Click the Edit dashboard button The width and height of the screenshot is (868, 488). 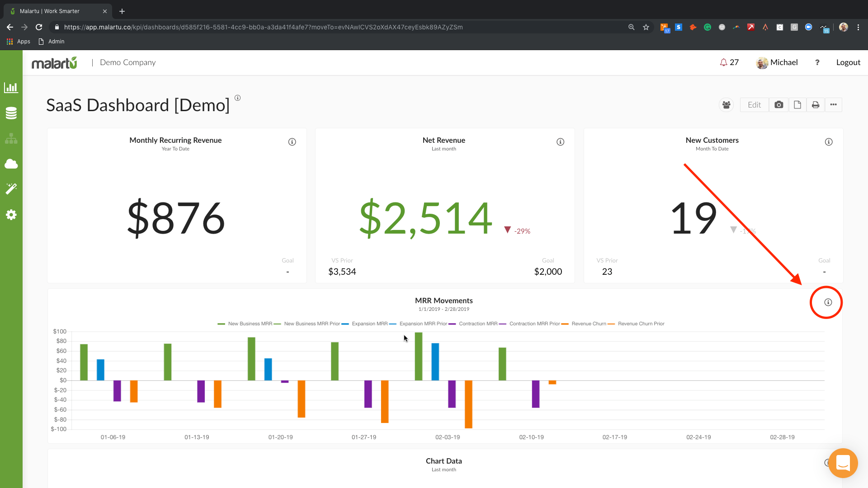[x=754, y=105]
